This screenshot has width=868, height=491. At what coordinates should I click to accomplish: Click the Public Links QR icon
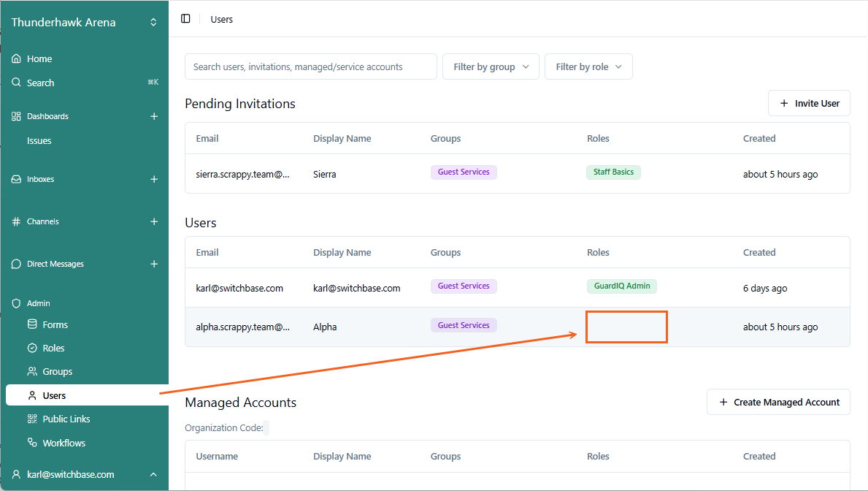32,419
